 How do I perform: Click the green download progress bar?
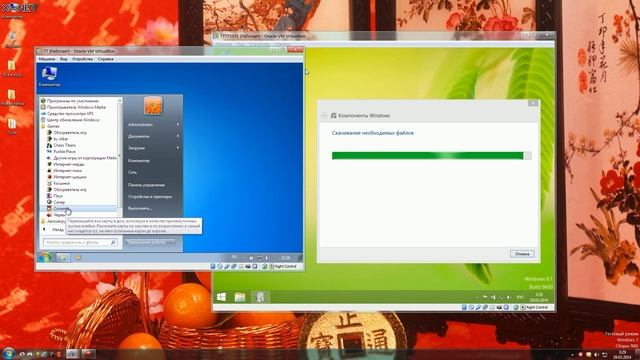pyautogui.click(x=431, y=156)
